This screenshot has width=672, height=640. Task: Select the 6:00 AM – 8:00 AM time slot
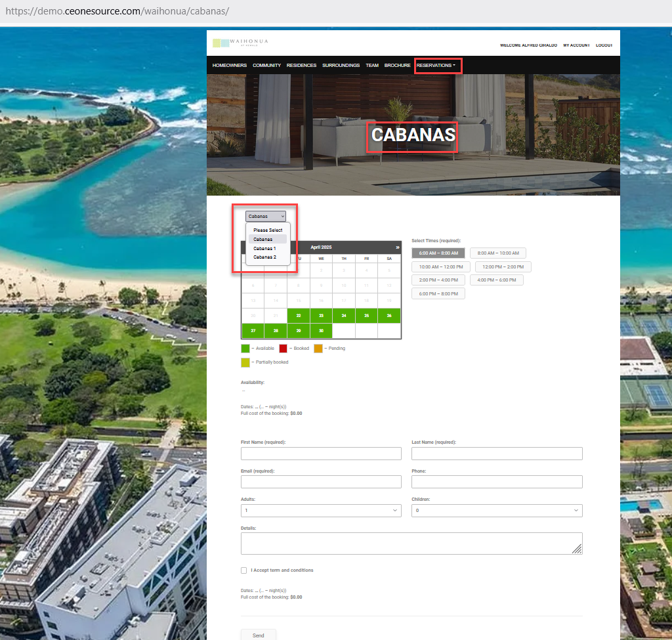pyautogui.click(x=438, y=253)
